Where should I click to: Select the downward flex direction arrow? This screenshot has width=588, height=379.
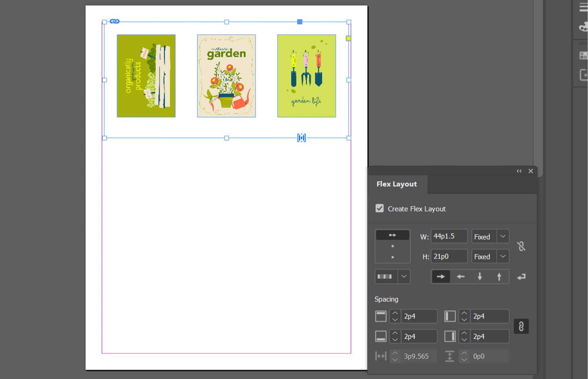click(x=480, y=276)
